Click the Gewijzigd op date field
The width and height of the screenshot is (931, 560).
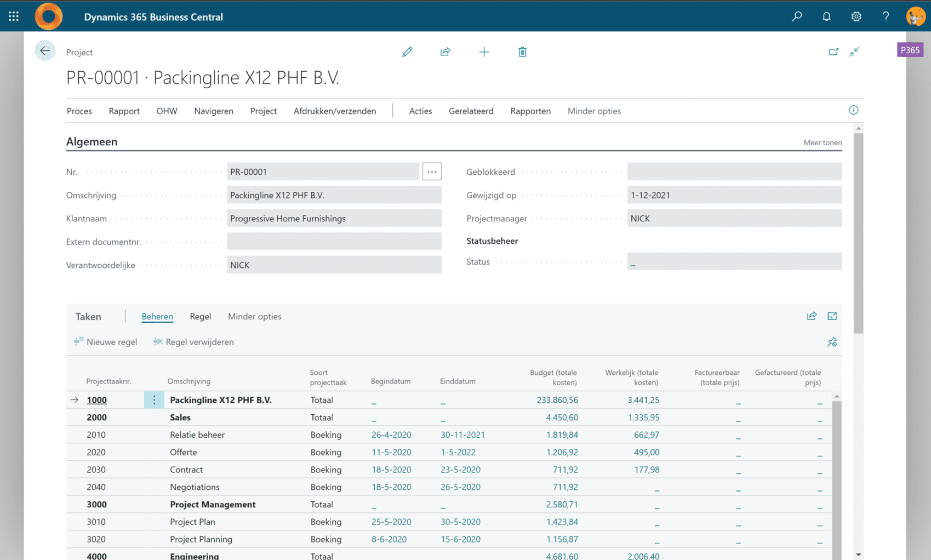734,195
